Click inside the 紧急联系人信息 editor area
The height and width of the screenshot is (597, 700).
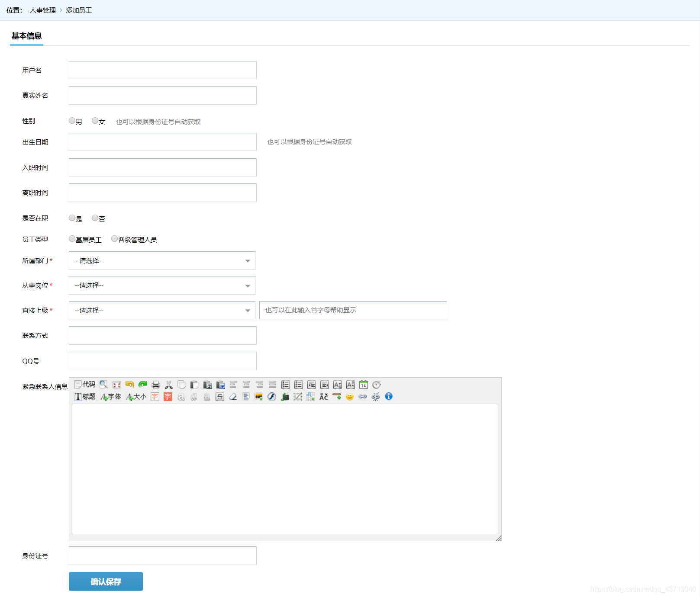coord(285,469)
